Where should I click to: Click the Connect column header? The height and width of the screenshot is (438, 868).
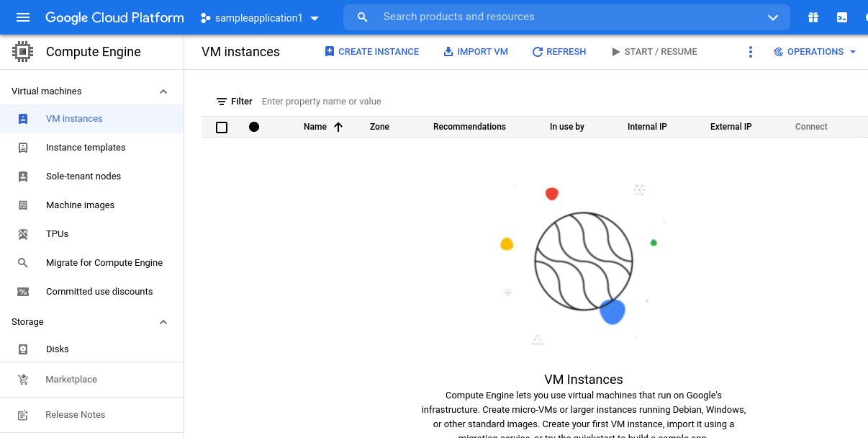pyautogui.click(x=811, y=127)
